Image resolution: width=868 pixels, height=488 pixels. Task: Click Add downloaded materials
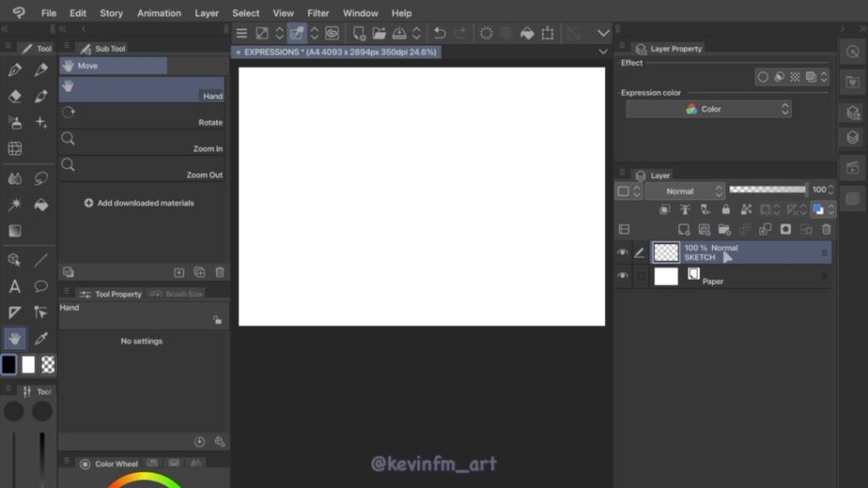pos(139,203)
